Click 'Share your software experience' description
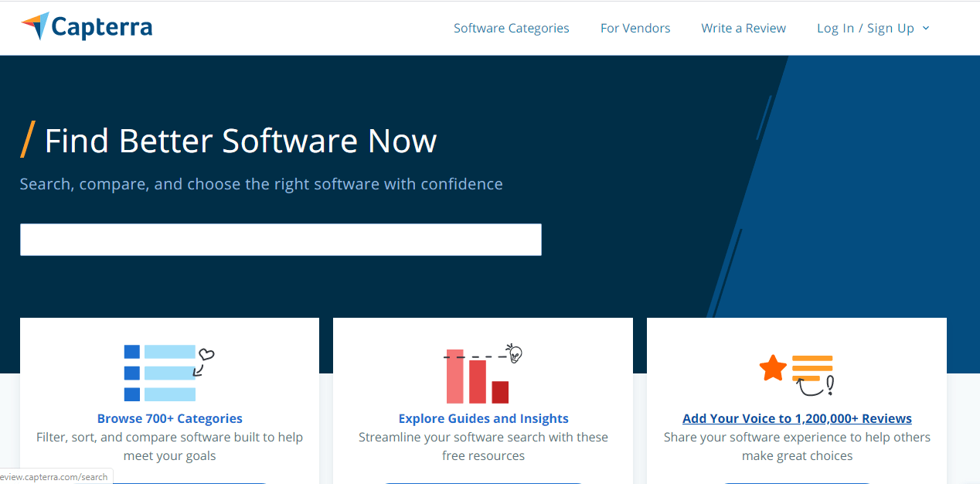The image size is (980, 484). coord(797,446)
